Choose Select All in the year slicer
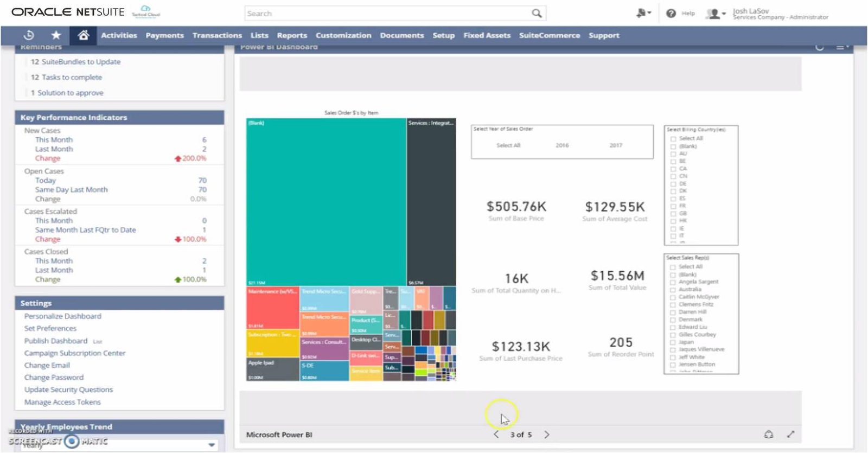 508,145
